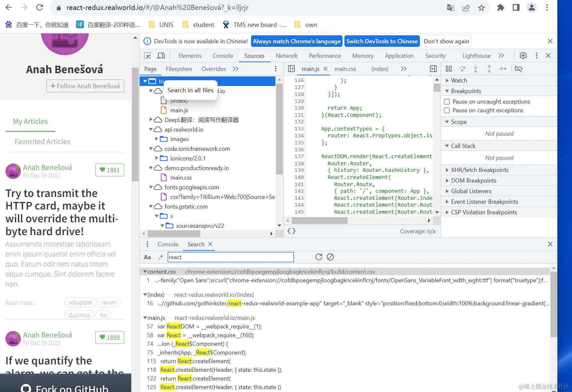
Task: Click Follow Anah Benešová button
Action: click(85, 86)
